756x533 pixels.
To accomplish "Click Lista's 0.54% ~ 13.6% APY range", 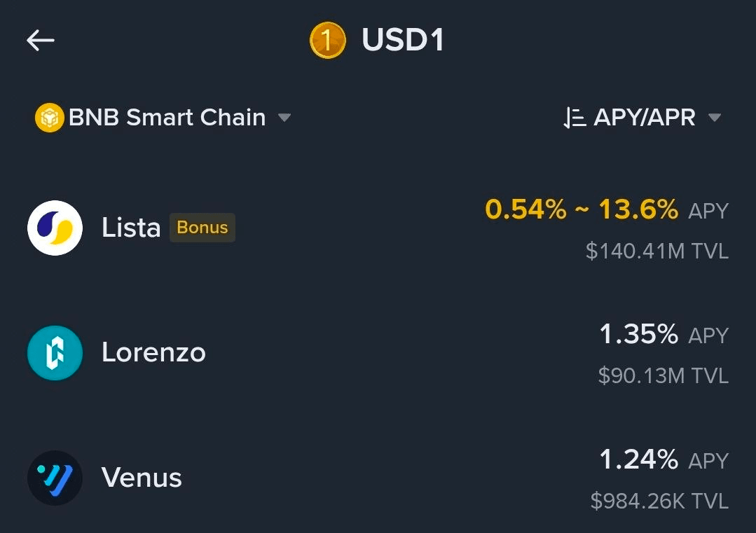I will pos(607,209).
